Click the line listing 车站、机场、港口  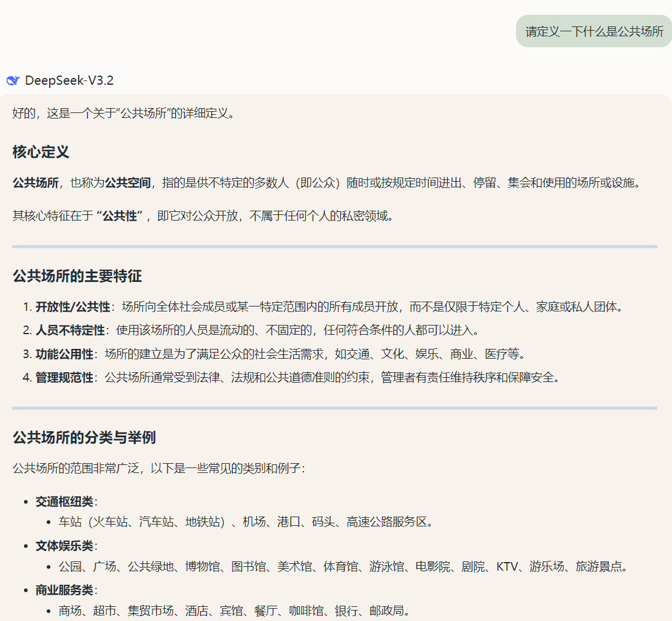246,522
